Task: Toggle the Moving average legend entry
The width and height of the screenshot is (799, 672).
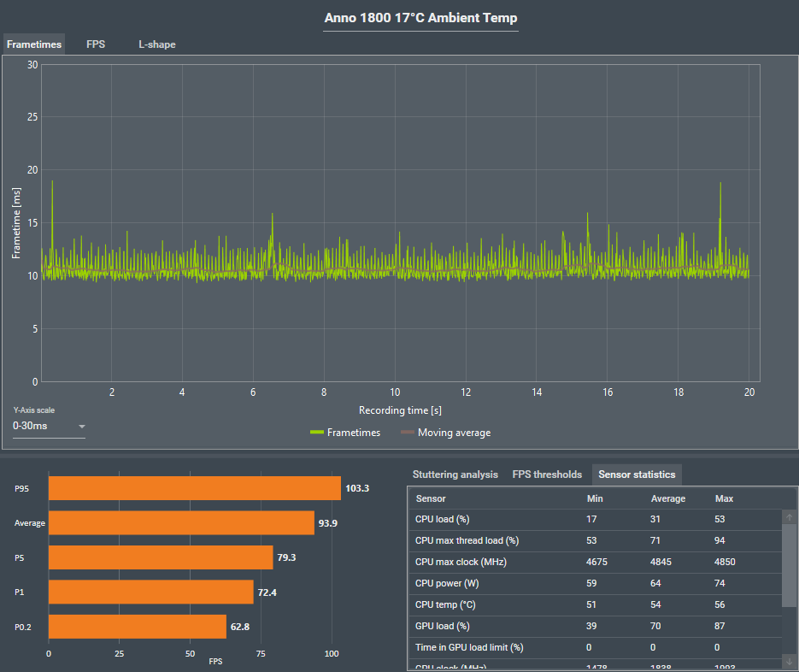Action: click(446, 433)
